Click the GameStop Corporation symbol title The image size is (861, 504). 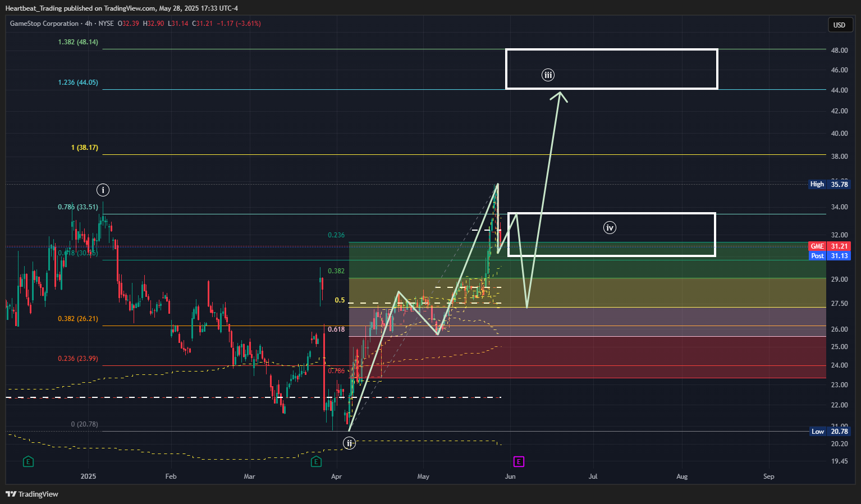click(x=44, y=24)
